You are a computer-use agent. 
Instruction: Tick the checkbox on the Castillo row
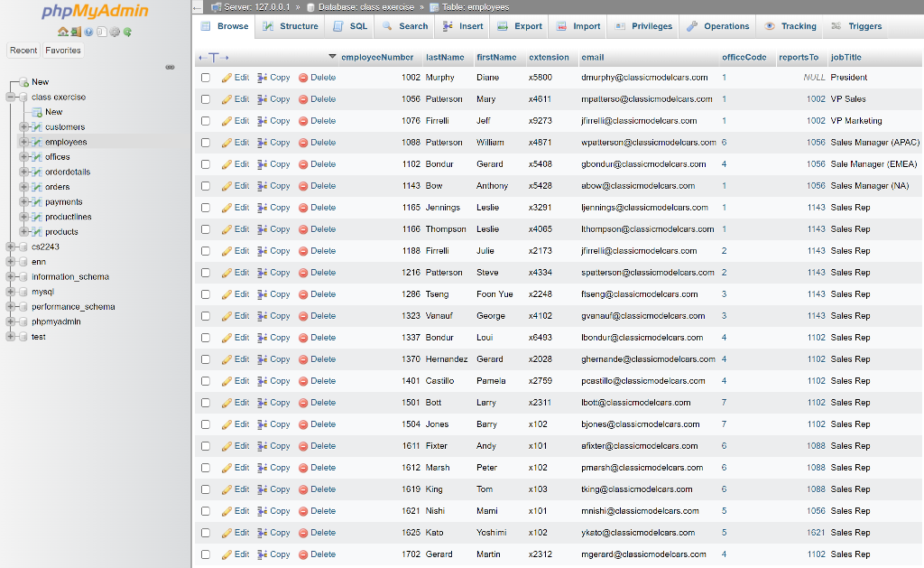[205, 380]
